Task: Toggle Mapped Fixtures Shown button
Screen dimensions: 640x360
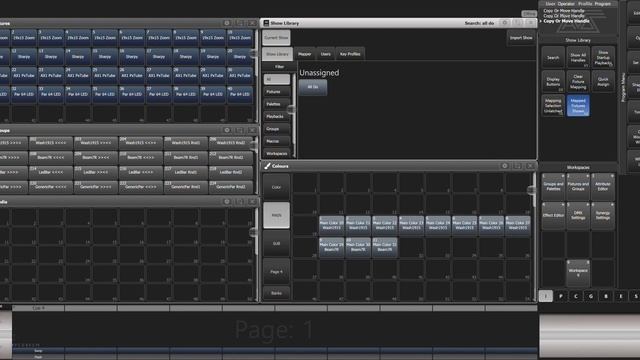Action: pos(578,106)
